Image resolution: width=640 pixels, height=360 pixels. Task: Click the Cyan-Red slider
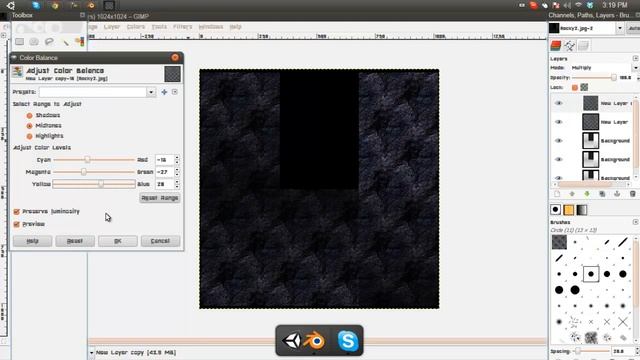(94, 160)
